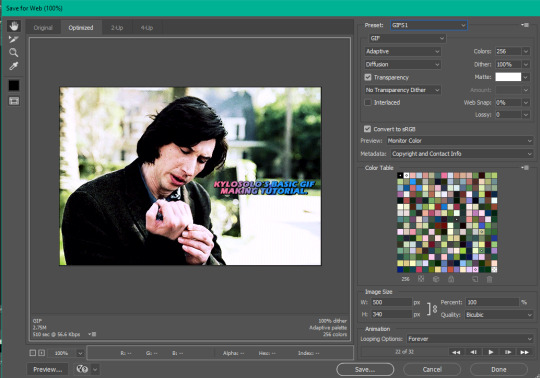This screenshot has width=540, height=378.
Task: Click the zoom out minus box icon
Action: point(33,353)
